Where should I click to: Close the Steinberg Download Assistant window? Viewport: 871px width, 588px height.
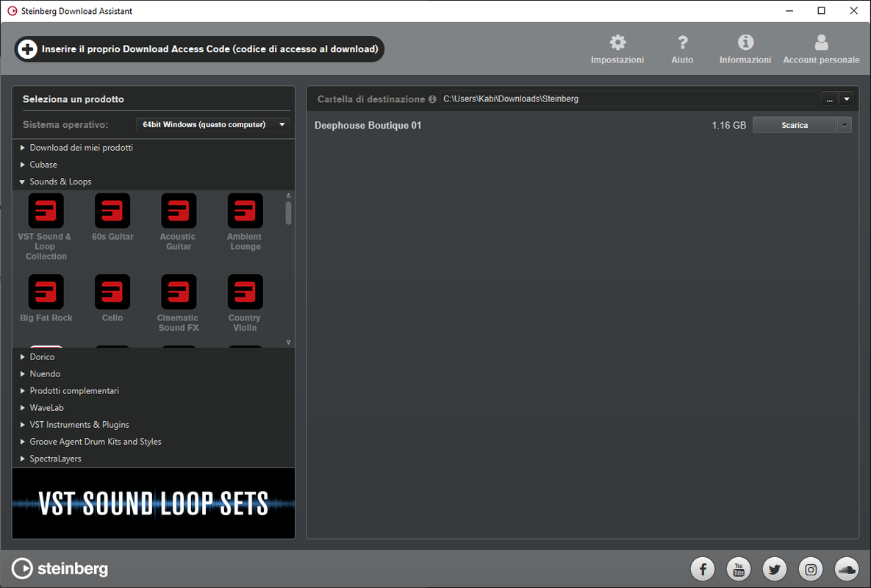[x=854, y=11]
